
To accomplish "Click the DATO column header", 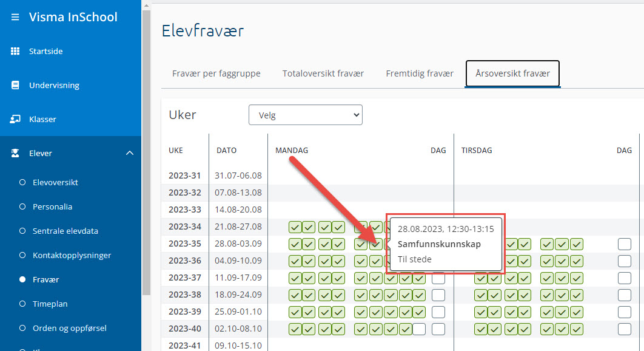I will 226,151.
